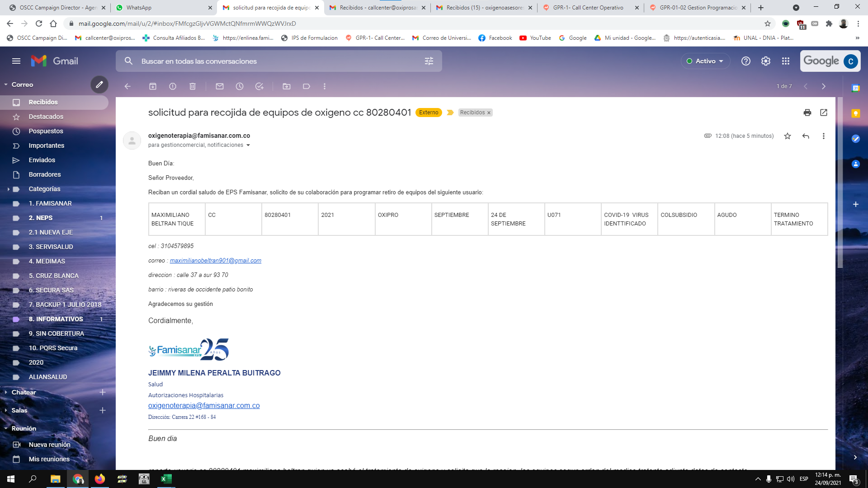
Task: Mark the email as unread
Action: 220,86
